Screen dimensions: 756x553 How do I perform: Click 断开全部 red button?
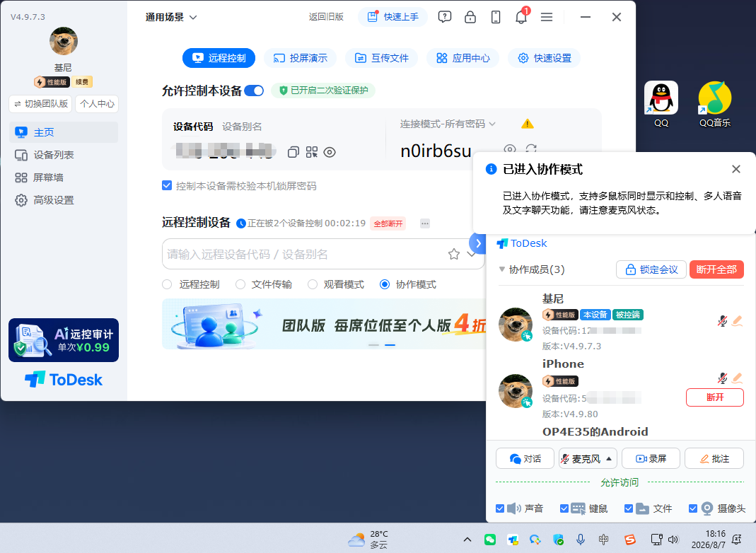pos(716,269)
